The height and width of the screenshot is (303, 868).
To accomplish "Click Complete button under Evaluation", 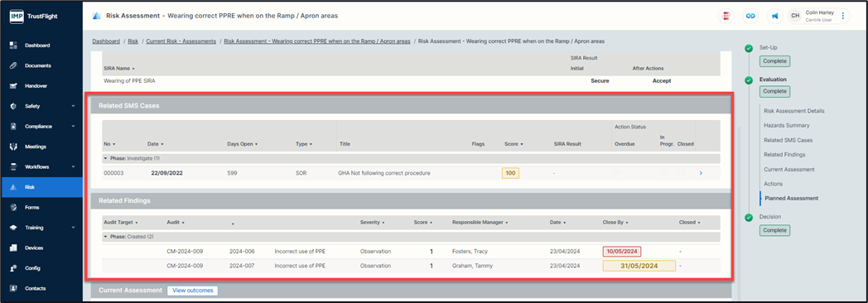I will pos(775,92).
